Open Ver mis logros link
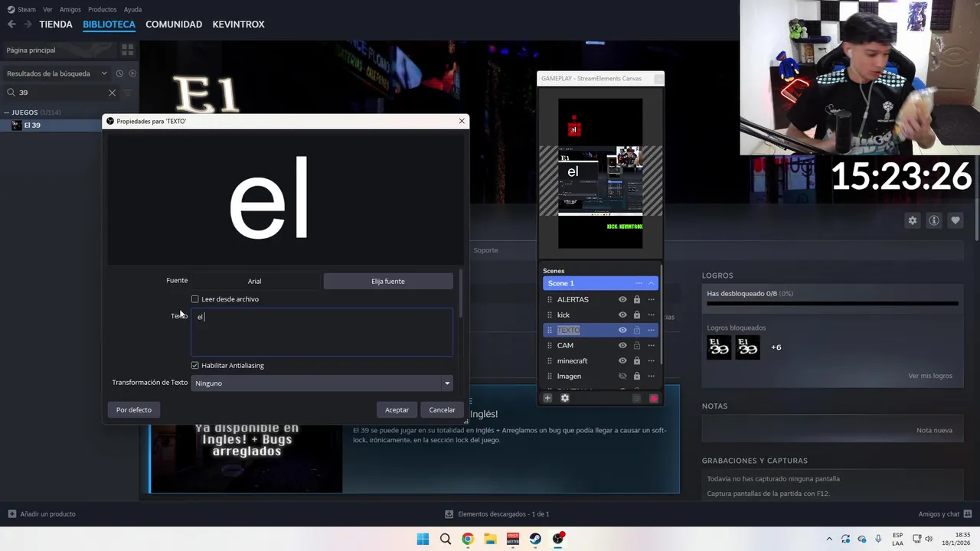The height and width of the screenshot is (551, 980). [x=930, y=376]
